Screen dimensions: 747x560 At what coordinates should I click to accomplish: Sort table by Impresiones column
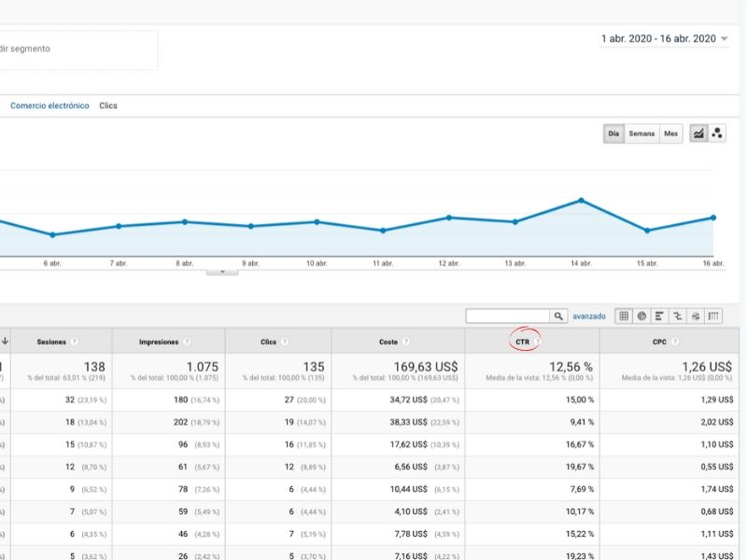coord(159,342)
